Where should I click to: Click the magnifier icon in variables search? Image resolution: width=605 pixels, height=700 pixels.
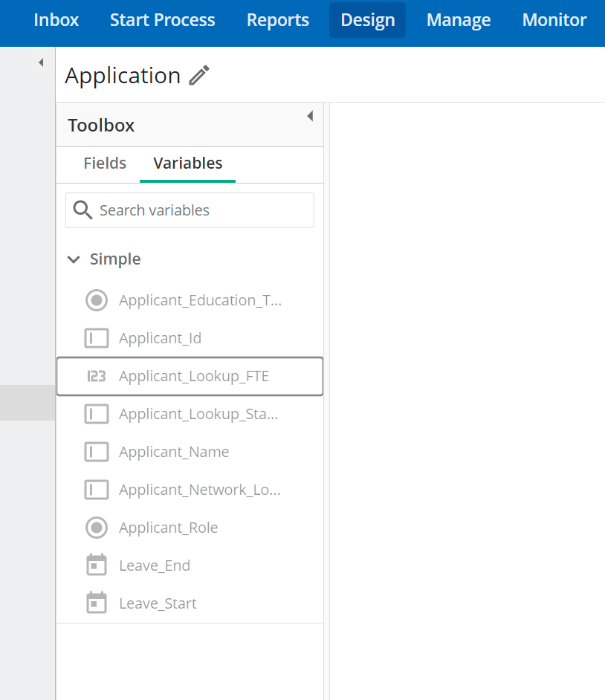click(x=82, y=210)
